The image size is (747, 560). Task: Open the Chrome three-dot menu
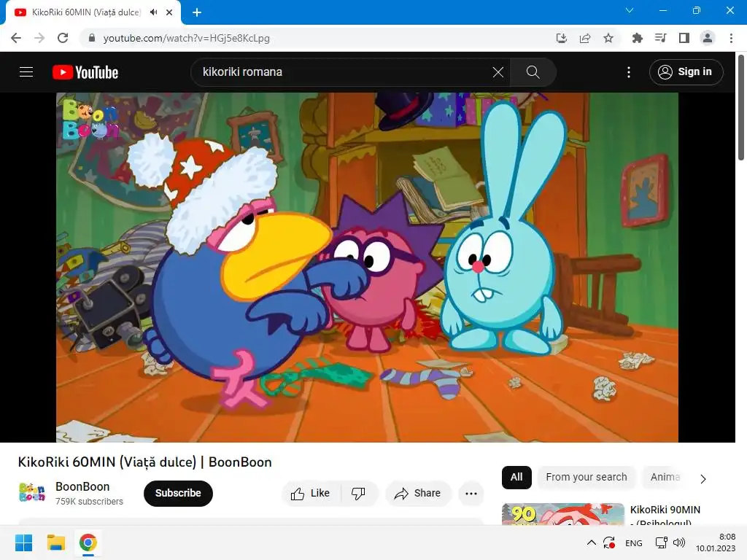[x=731, y=38]
